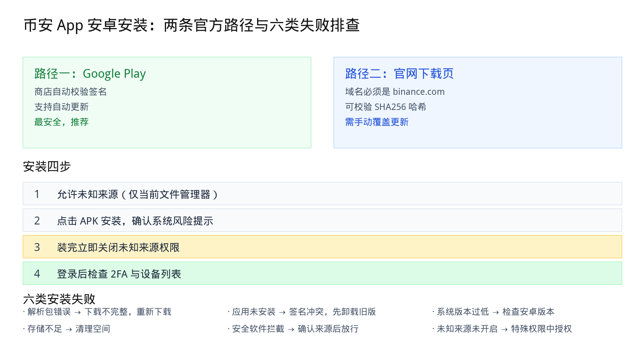Image resolution: width=643 pixels, height=364 pixels.
Task: Click the title '币安 App 安卓安装' heading
Action: pyautogui.click(x=191, y=25)
